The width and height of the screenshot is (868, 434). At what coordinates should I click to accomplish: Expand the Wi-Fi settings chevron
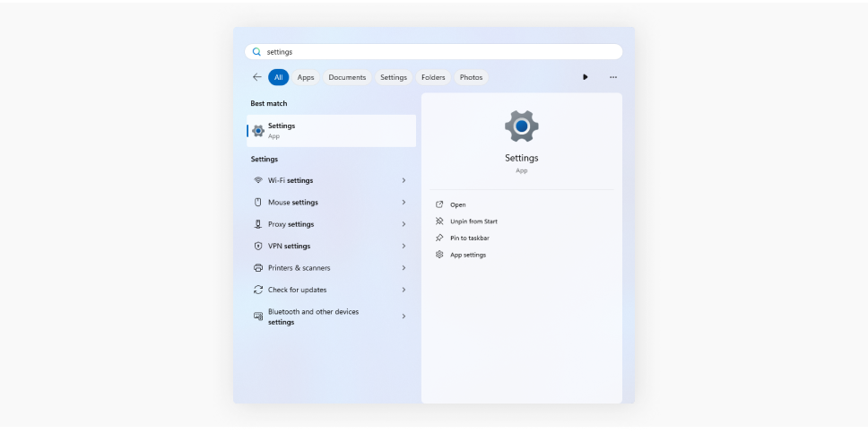click(404, 180)
